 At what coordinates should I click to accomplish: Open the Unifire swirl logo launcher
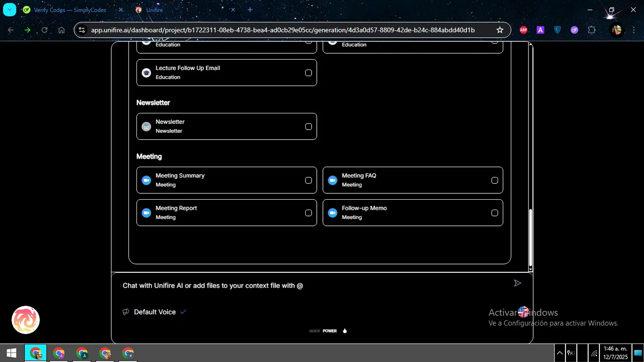[26, 320]
